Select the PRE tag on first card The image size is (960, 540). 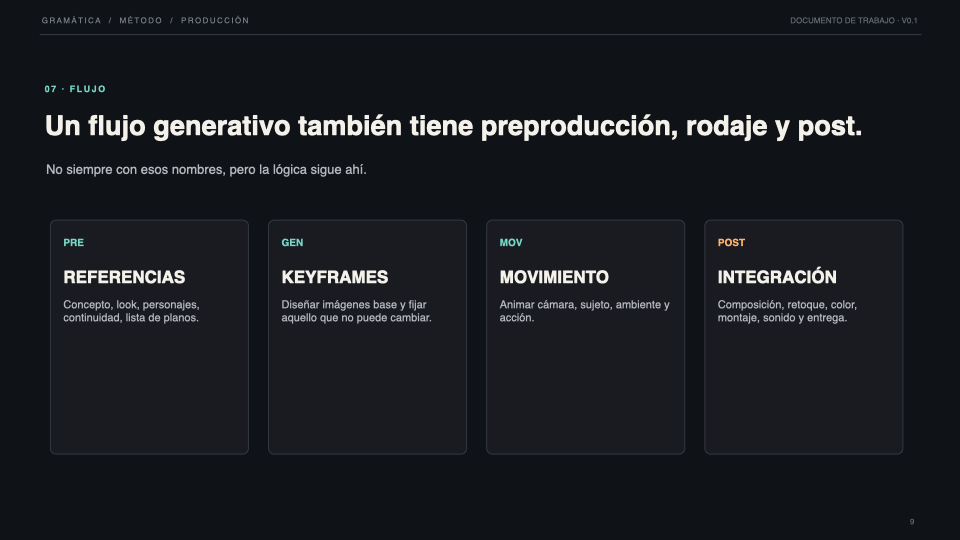(x=73, y=242)
